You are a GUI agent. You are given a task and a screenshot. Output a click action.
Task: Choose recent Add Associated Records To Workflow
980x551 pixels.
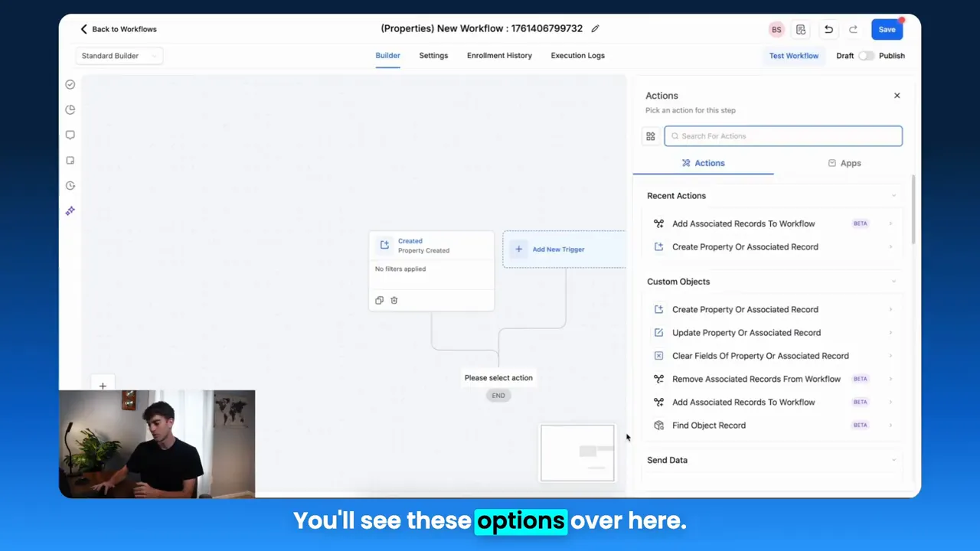point(773,223)
